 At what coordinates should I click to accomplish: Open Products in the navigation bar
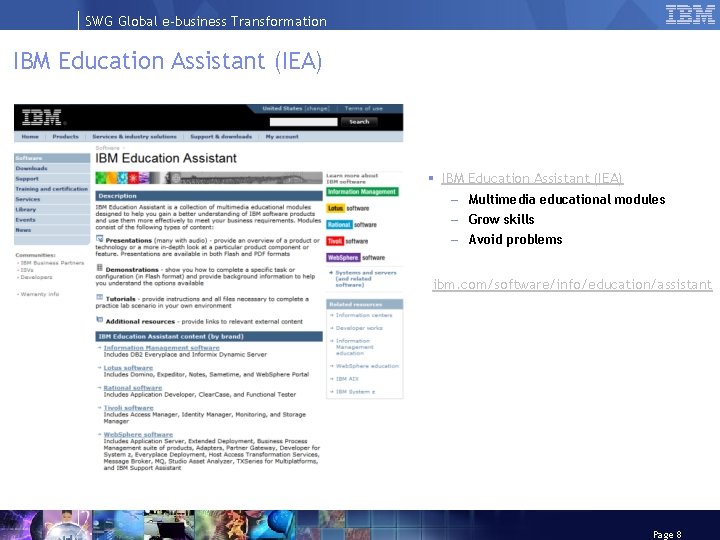[x=65, y=136]
